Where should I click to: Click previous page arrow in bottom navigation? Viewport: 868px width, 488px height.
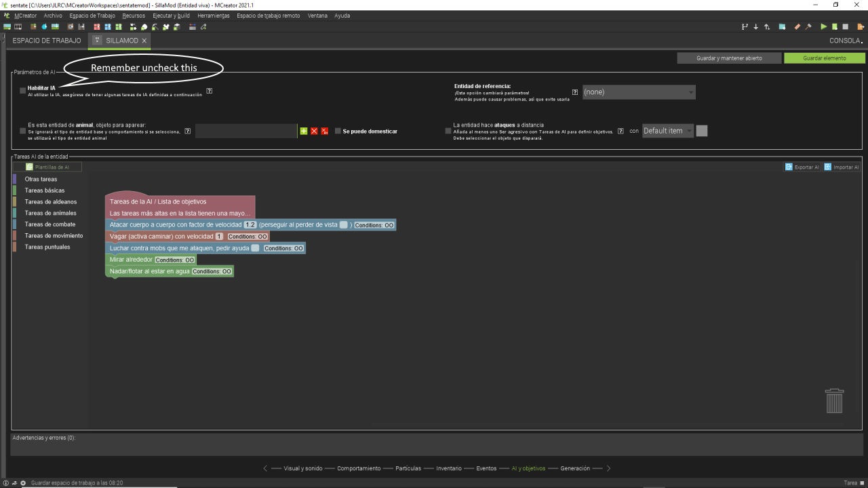[265, 468]
